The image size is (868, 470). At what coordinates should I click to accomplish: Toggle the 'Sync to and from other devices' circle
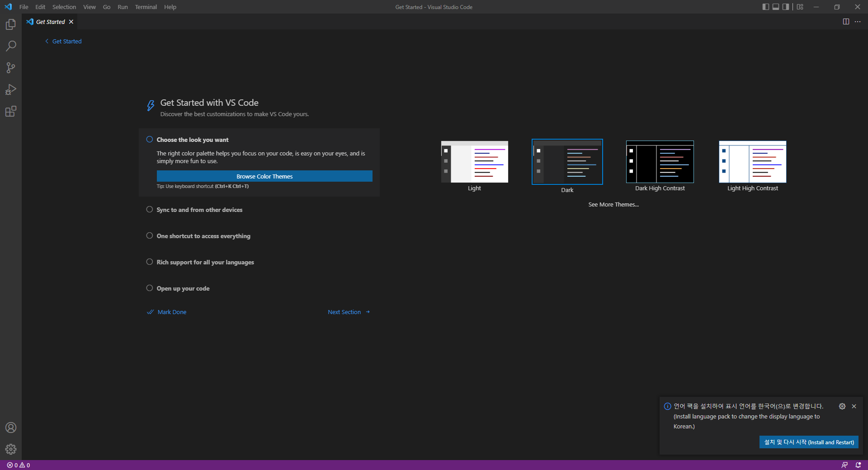coord(150,209)
